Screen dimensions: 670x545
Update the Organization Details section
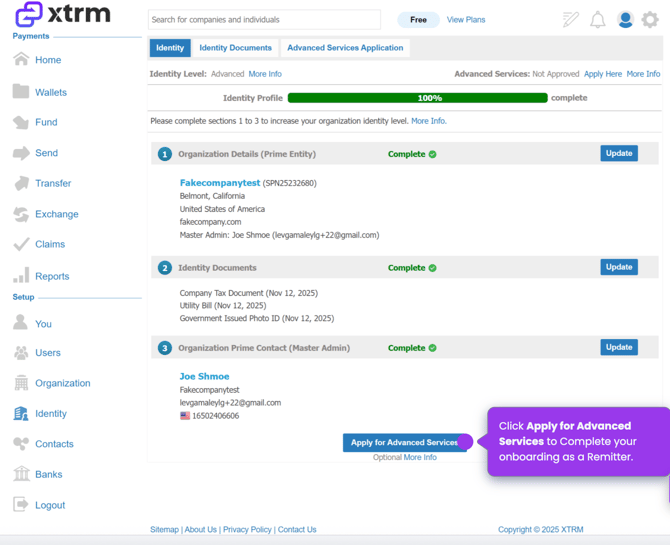tap(619, 154)
